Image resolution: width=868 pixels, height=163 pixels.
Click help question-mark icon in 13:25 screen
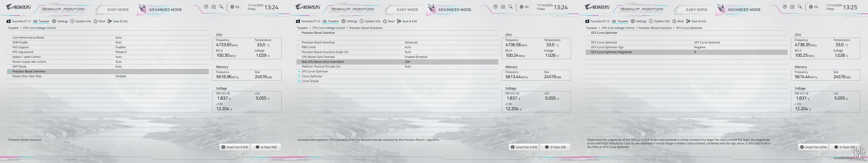[785, 7]
